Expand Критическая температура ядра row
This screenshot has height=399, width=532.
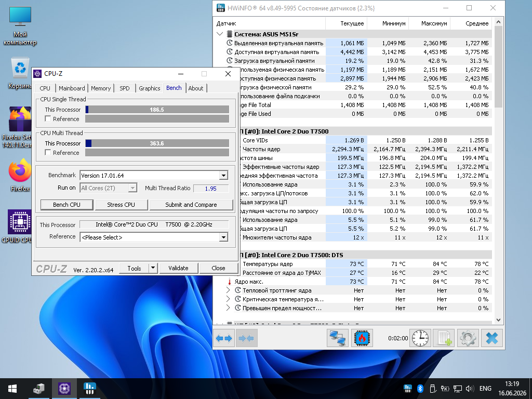tap(229, 299)
